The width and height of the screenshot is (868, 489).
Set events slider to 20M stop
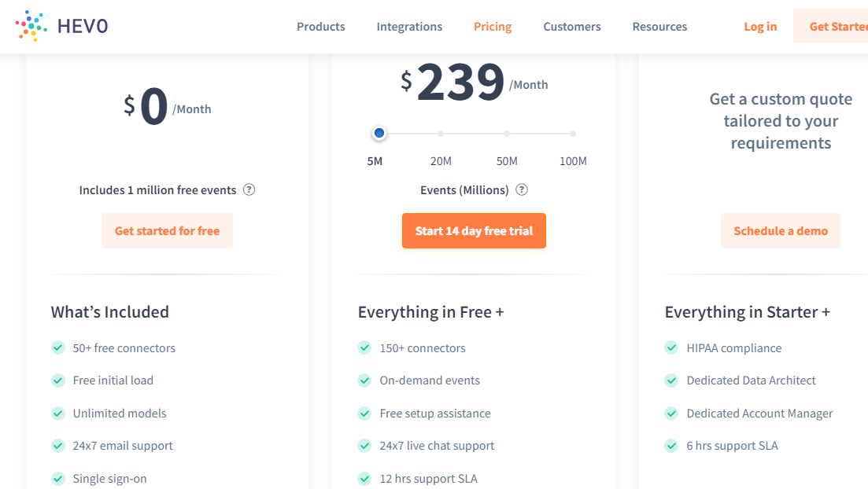(x=441, y=134)
